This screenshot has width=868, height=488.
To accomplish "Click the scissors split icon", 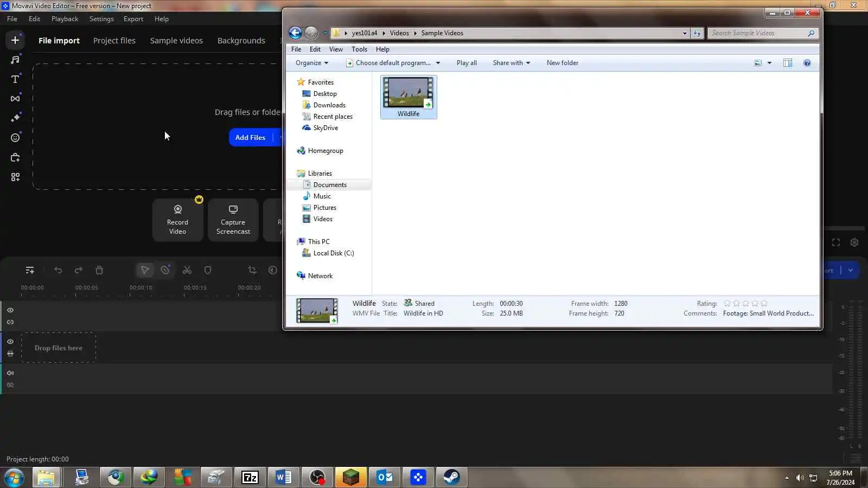I will 187,270.
